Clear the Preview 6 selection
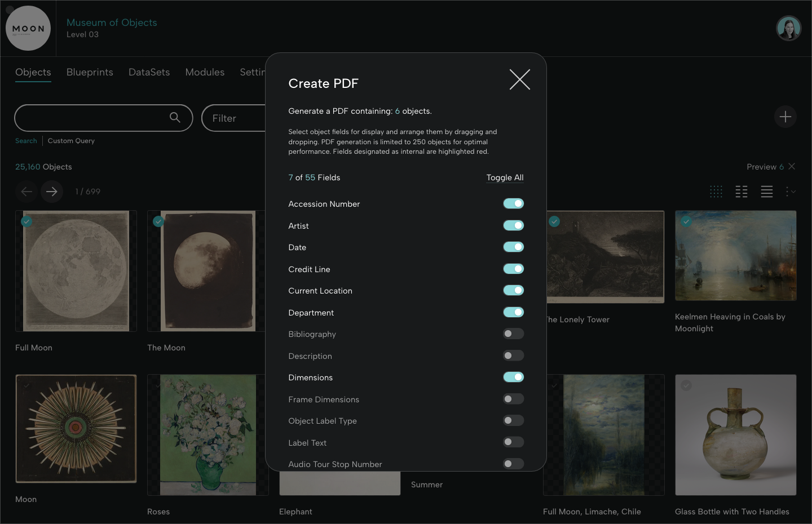Viewport: 812px width, 524px height. pos(792,166)
